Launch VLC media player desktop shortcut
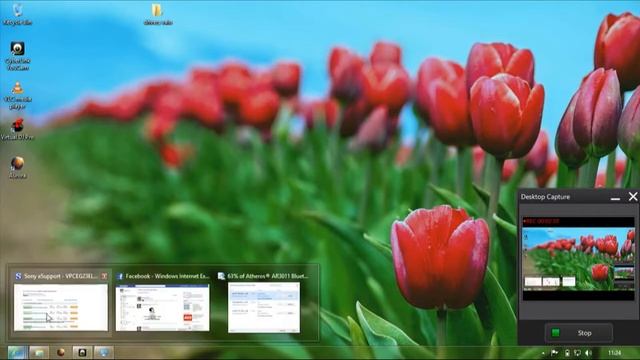This screenshot has width=640, height=360. click(x=18, y=95)
